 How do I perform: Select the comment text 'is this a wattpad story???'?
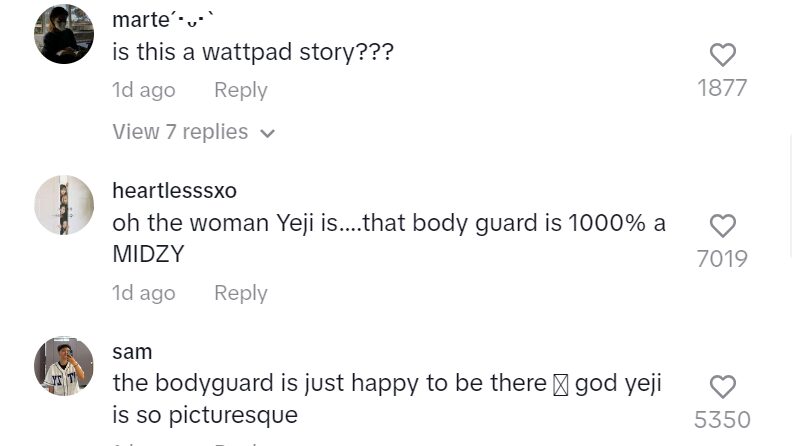253,52
